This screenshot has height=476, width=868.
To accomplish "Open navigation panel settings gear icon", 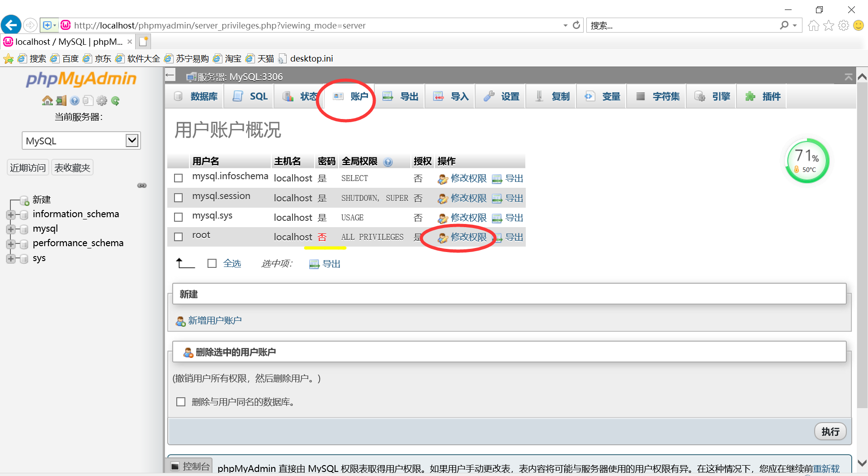I will click(x=102, y=100).
